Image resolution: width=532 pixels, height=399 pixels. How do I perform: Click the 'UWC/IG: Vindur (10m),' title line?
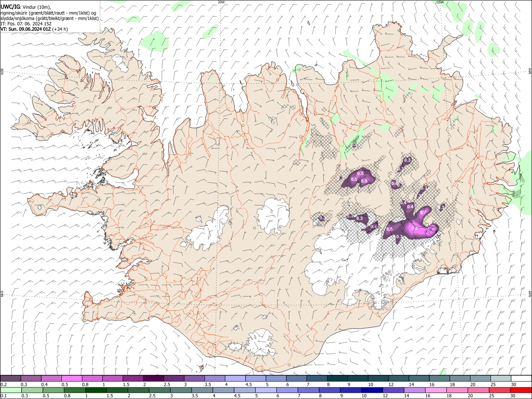coord(25,7)
